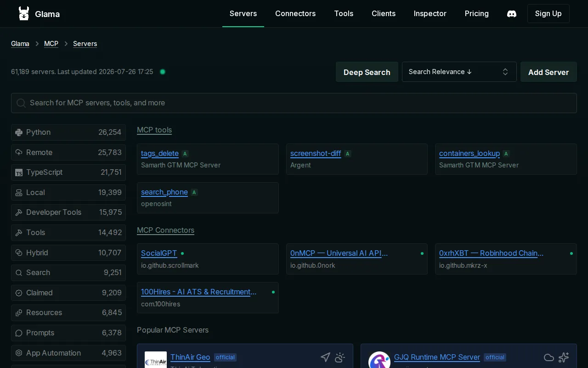Click the sort dropdown up-down chevrons

[x=505, y=72]
